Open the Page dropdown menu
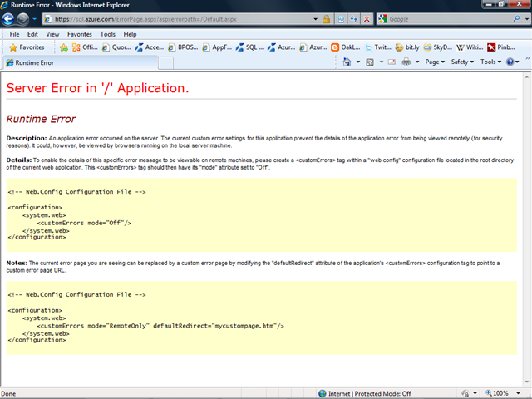This screenshot has width=532, height=399. click(x=435, y=62)
